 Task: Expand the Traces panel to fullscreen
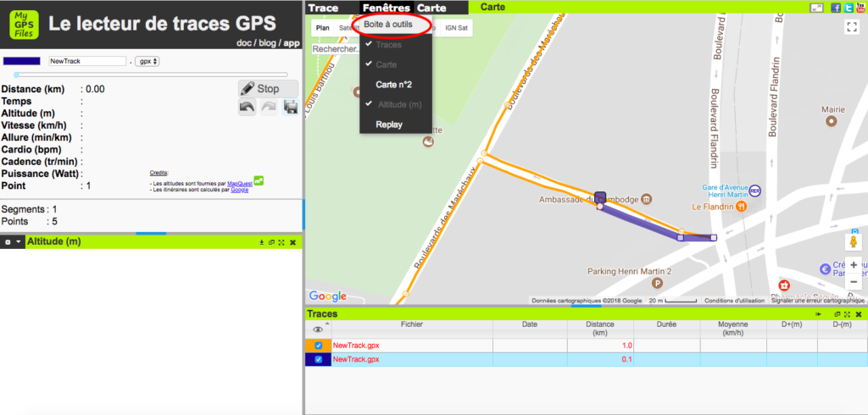847,314
